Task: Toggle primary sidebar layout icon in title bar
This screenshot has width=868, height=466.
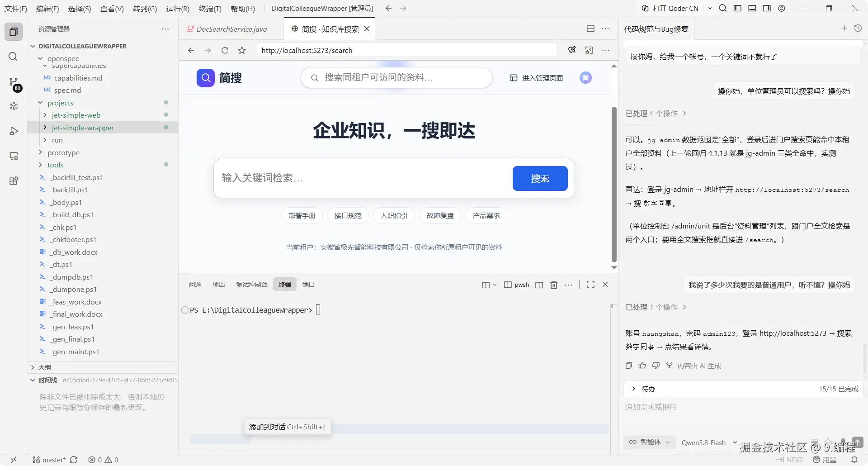Action: (x=737, y=8)
